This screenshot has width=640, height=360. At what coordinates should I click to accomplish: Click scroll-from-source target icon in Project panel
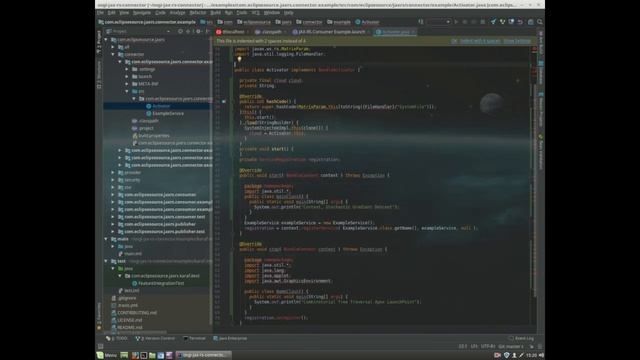point(180,31)
